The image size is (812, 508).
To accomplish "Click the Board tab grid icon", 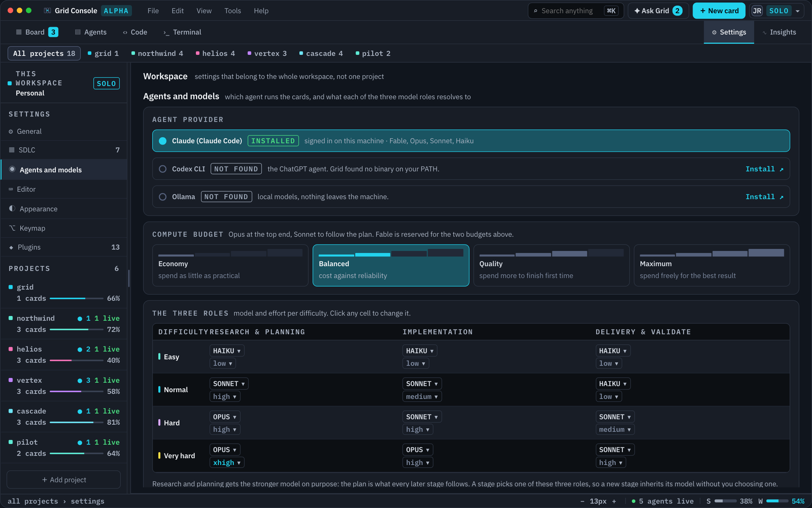I will point(19,32).
